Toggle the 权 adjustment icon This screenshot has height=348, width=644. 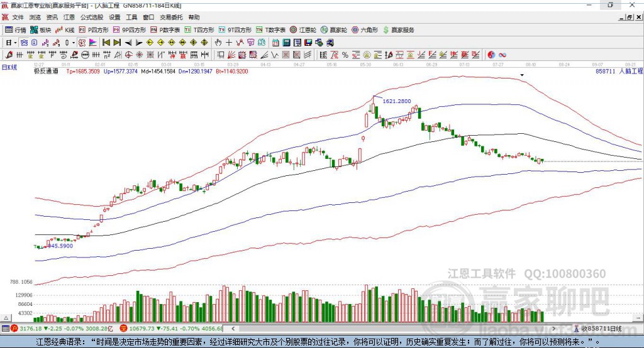82,42
